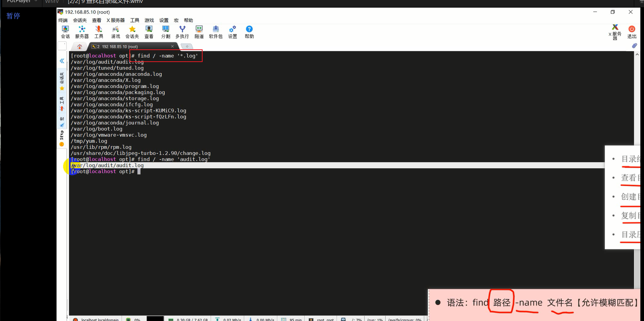Image resolution: width=644 pixels, height=321 pixels.
Task: Open the 终端 (Terminal) menu
Action: click(63, 20)
